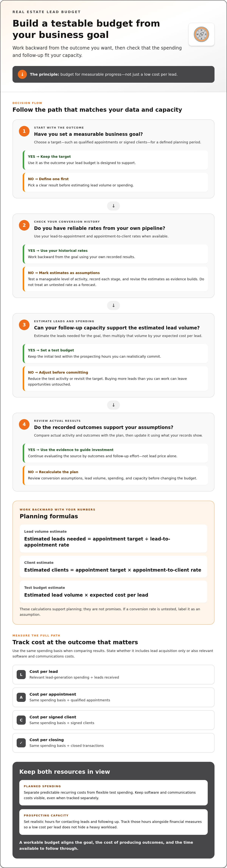
Task: Open the Planned Spending card
Action: (x=113, y=793)
